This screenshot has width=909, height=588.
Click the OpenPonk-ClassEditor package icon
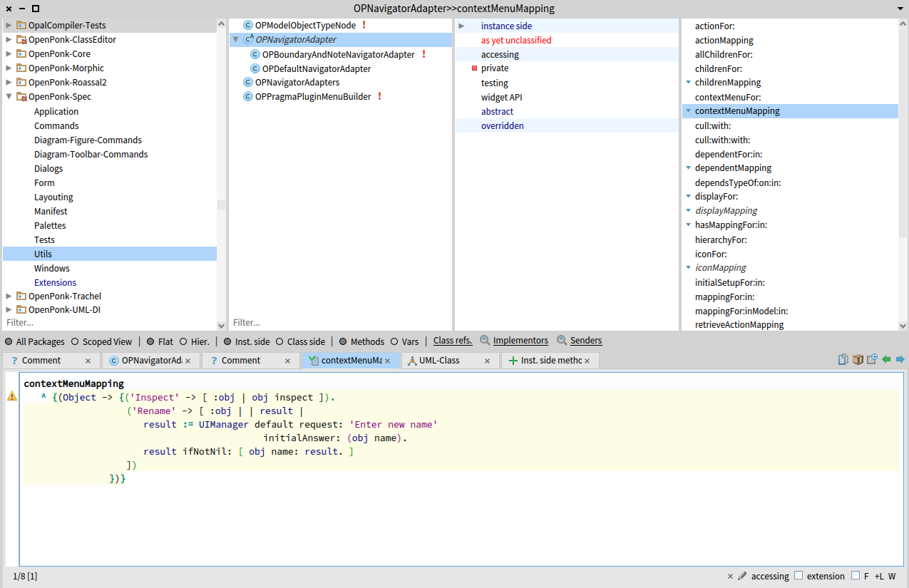pos(22,40)
